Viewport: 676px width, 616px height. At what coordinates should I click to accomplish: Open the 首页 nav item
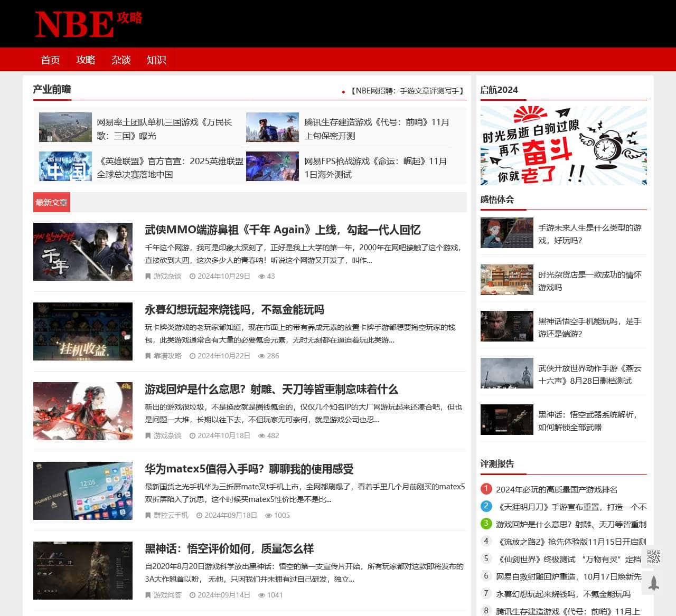[51, 60]
